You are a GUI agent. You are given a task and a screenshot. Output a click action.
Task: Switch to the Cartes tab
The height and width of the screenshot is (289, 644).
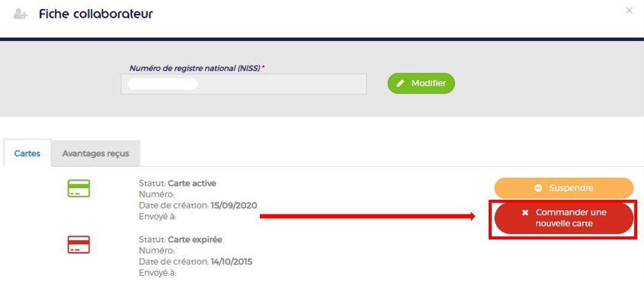pos(27,153)
